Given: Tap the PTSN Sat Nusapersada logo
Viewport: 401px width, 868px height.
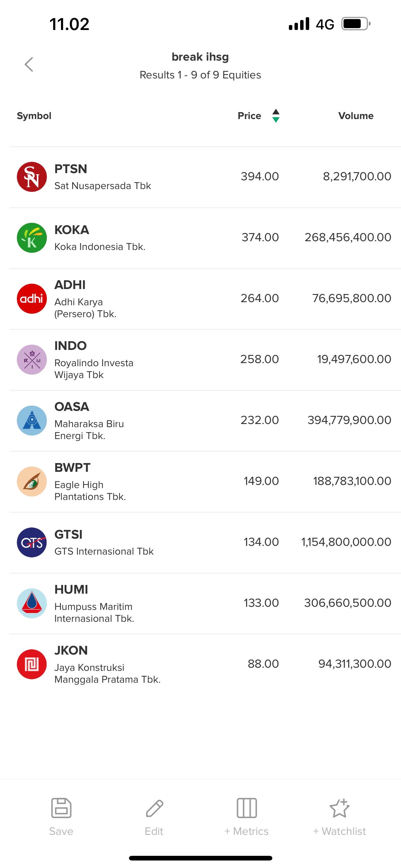Looking at the screenshot, I should tap(32, 177).
